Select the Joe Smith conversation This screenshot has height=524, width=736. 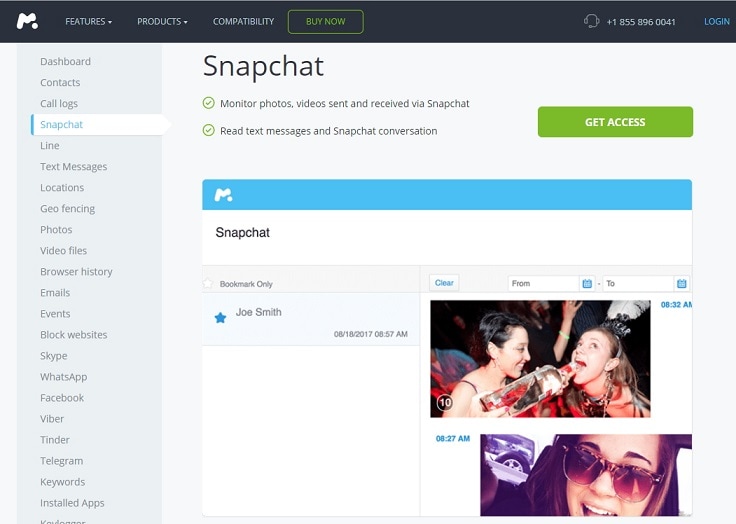311,319
